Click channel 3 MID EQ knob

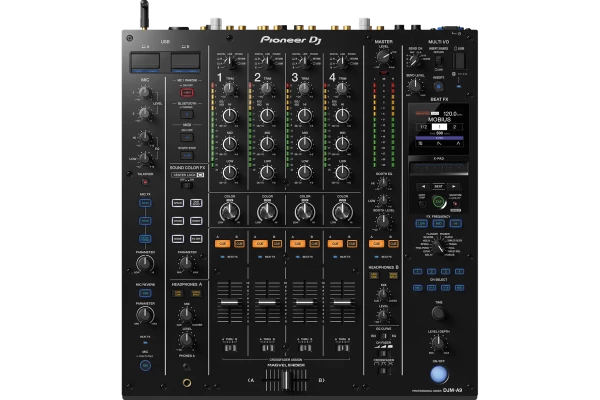click(305, 144)
